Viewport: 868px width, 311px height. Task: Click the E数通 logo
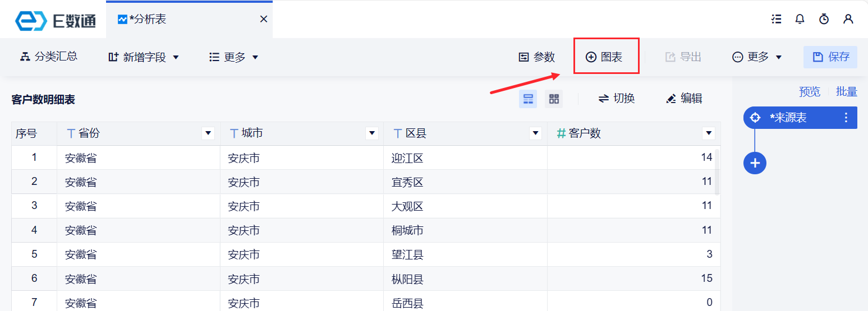55,20
